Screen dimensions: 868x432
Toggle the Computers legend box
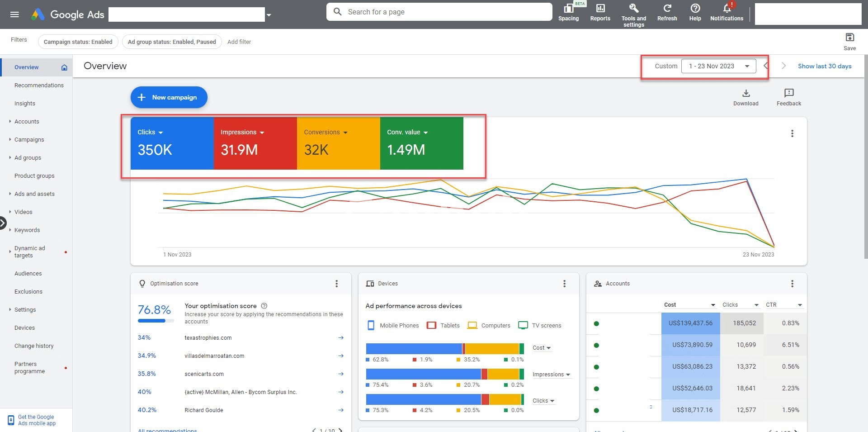472,325
